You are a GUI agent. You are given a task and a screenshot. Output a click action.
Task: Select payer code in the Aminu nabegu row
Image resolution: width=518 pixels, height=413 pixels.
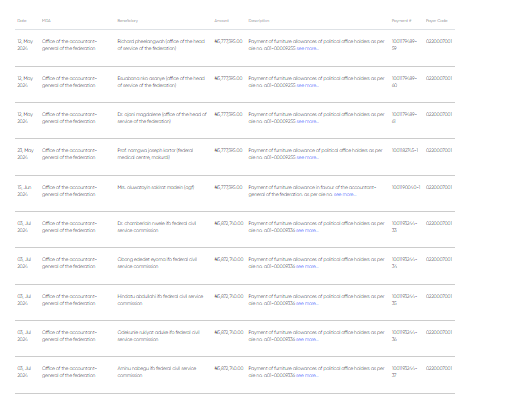439,368
